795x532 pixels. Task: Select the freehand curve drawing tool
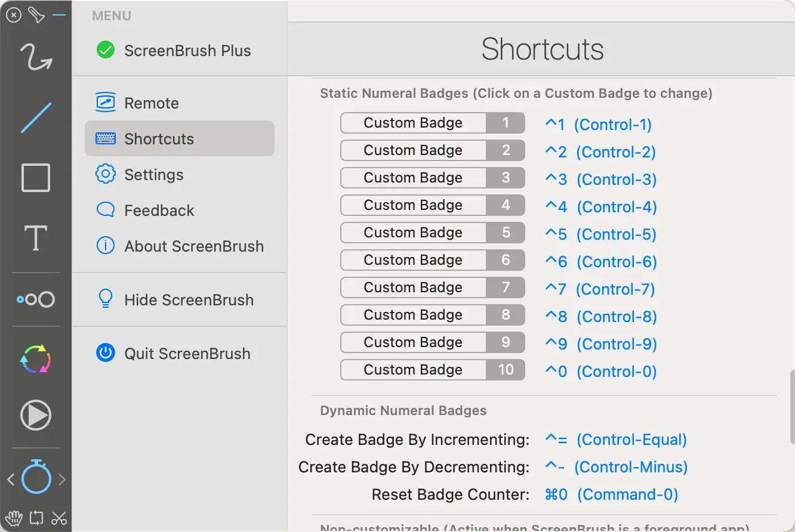point(36,57)
